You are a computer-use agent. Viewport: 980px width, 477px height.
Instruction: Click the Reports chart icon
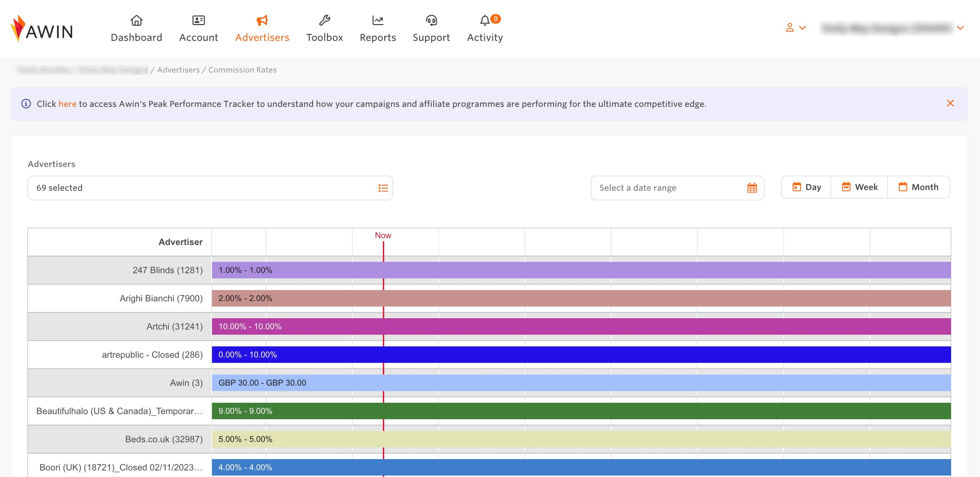click(x=378, y=20)
